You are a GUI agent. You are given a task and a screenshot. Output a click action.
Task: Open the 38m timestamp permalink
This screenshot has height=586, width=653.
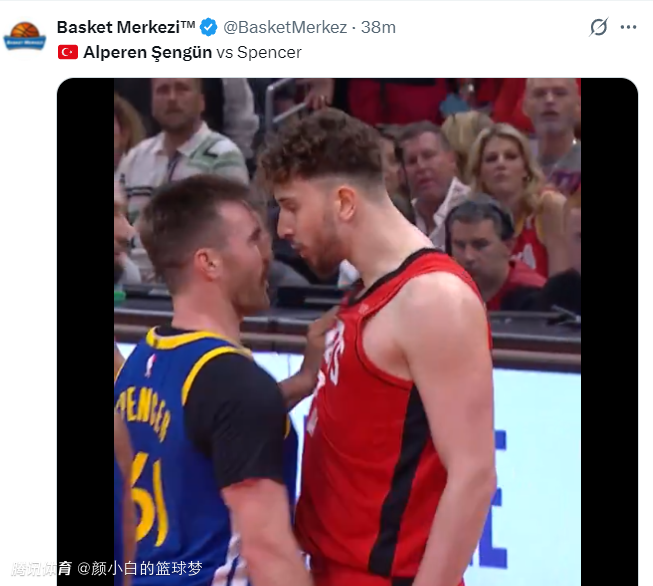378,27
